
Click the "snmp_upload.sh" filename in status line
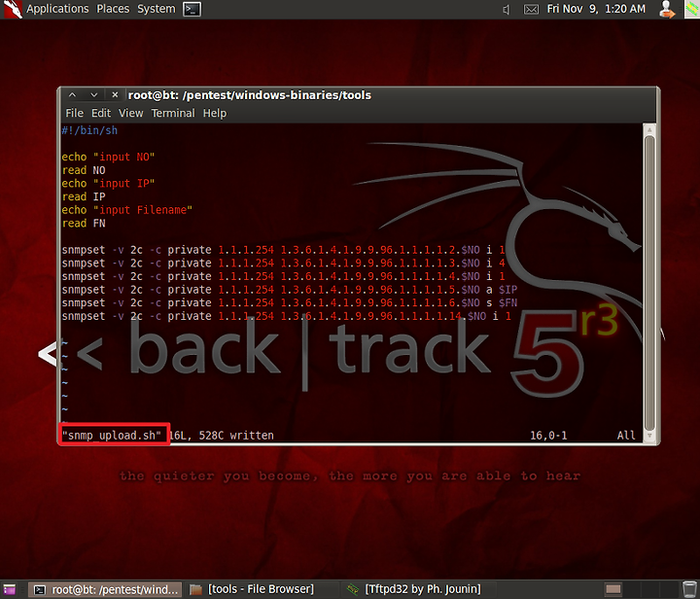click(x=111, y=436)
